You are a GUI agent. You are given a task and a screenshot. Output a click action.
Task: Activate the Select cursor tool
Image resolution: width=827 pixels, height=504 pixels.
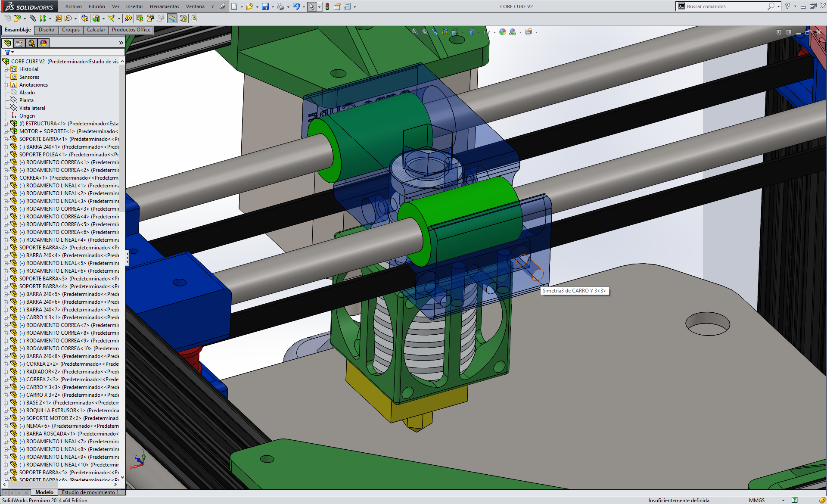point(311,6)
